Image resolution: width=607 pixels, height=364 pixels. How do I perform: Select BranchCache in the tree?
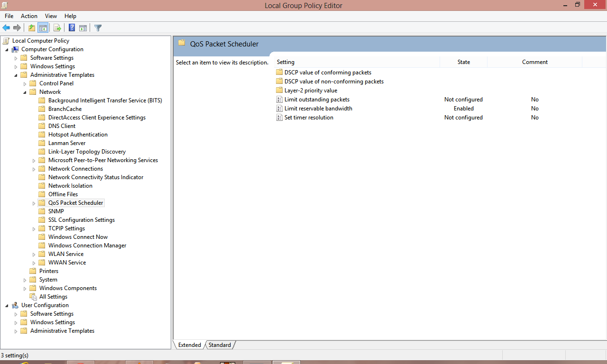click(x=65, y=109)
